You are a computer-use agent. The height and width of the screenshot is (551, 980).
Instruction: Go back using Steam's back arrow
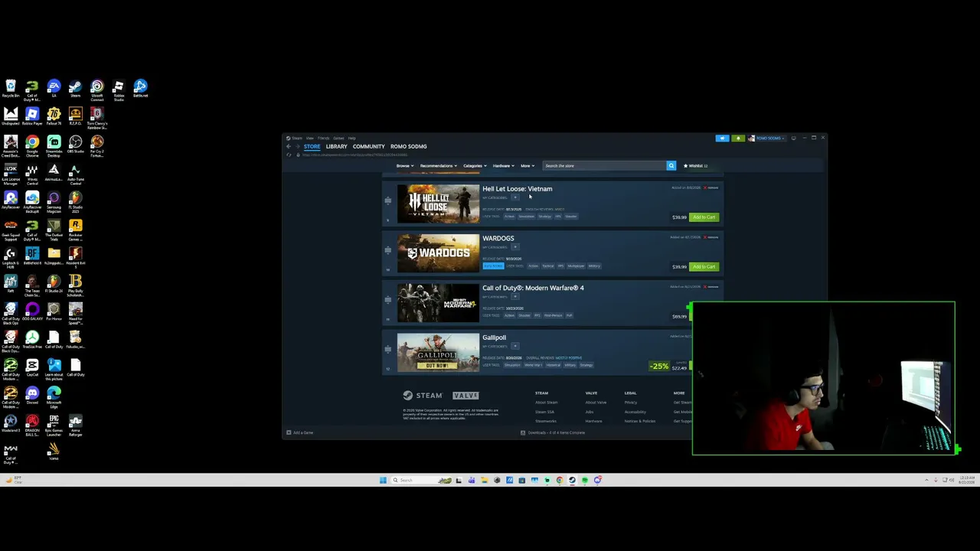click(289, 146)
